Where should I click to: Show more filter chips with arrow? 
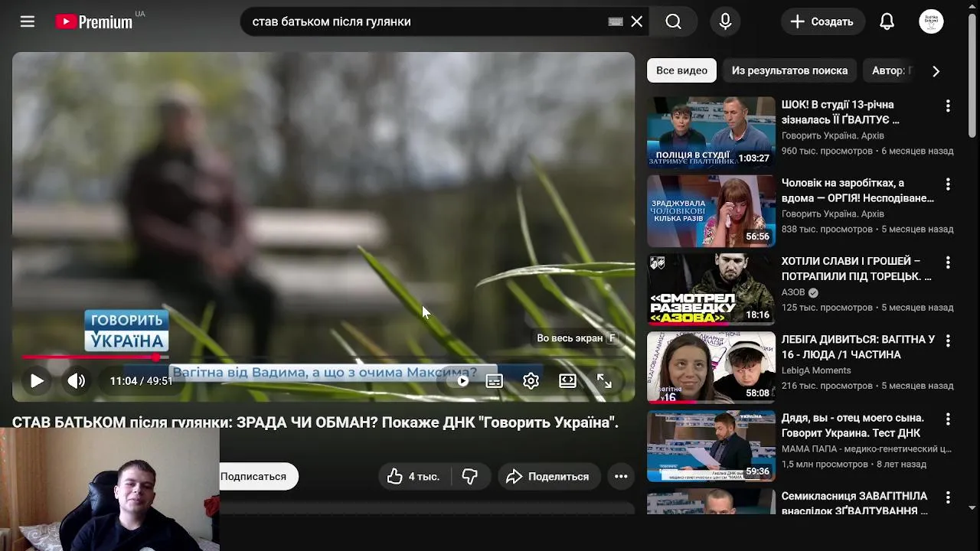pyautogui.click(x=936, y=71)
